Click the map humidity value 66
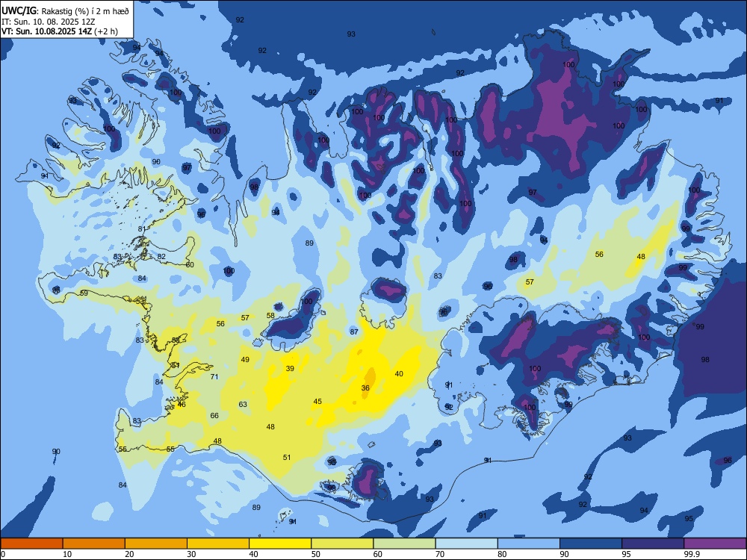Viewport: 747px width, 560px height. pos(214,416)
